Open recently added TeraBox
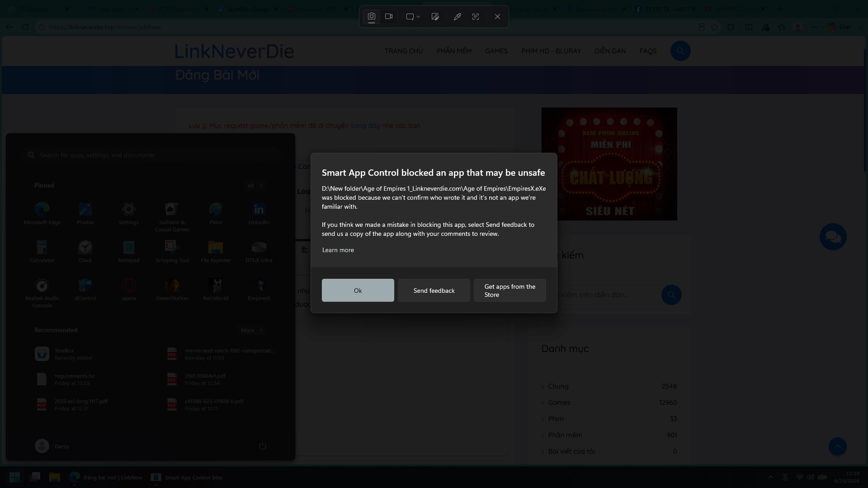 point(85,354)
